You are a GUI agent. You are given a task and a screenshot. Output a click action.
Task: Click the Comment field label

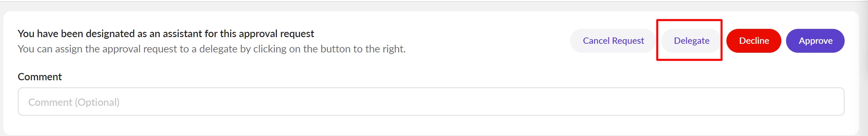[40, 77]
